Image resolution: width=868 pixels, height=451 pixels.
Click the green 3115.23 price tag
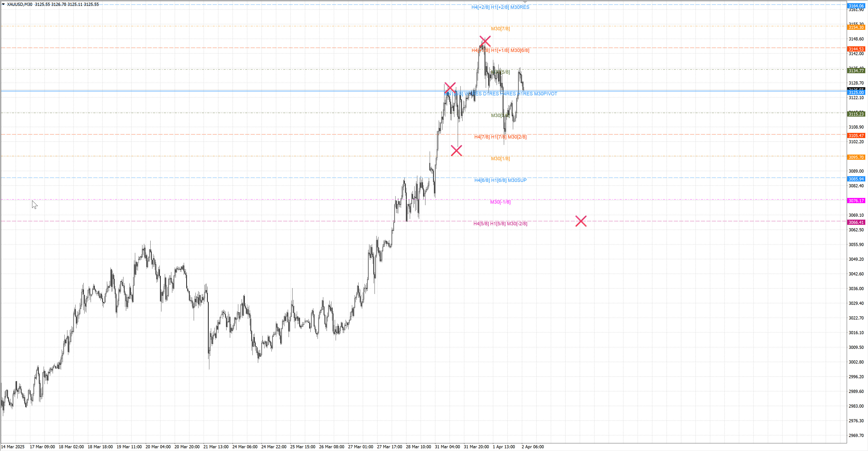tap(856, 114)
